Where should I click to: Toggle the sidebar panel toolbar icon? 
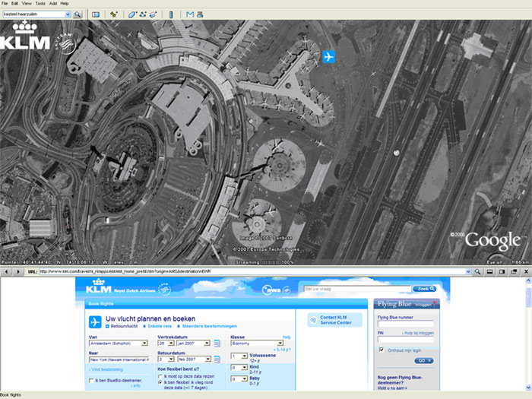tap(96, 14)
